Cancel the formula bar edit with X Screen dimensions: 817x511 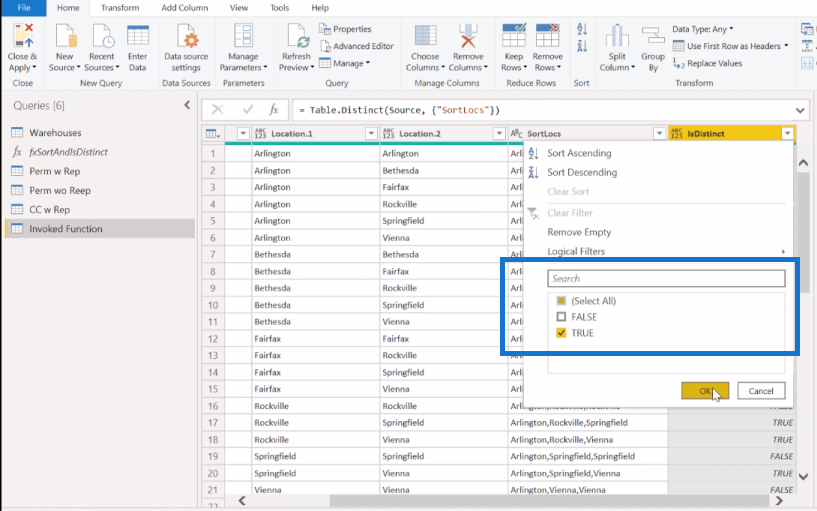[217, 109]
